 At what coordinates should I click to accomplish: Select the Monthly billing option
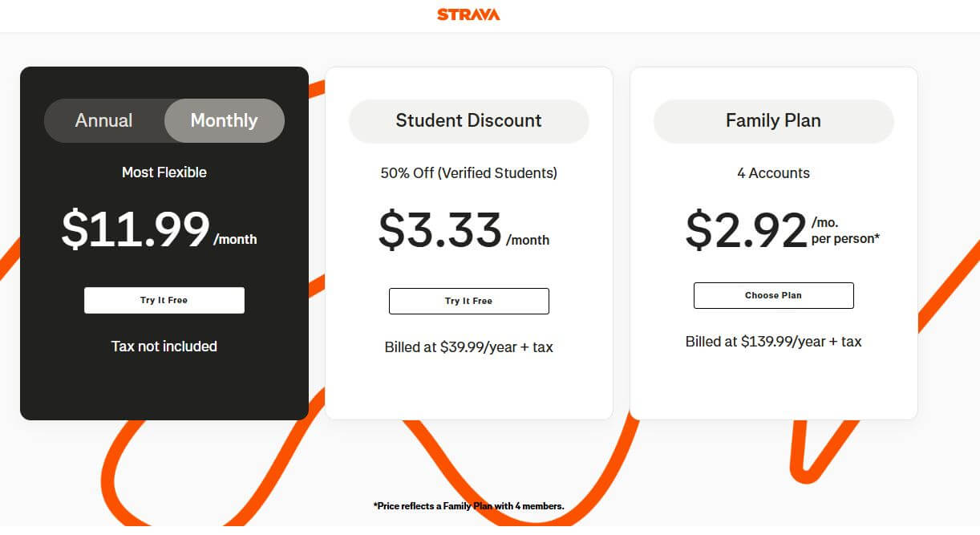click(x=224, y=120)
